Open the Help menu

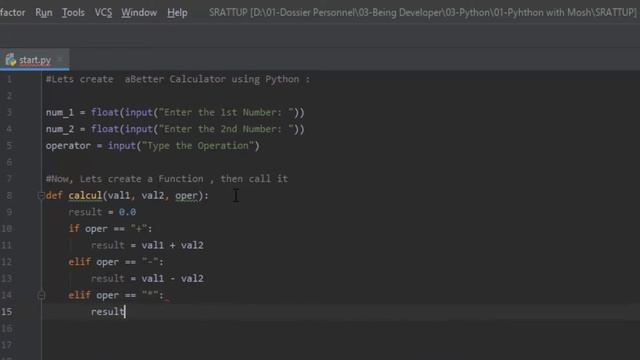coord(177,13)
